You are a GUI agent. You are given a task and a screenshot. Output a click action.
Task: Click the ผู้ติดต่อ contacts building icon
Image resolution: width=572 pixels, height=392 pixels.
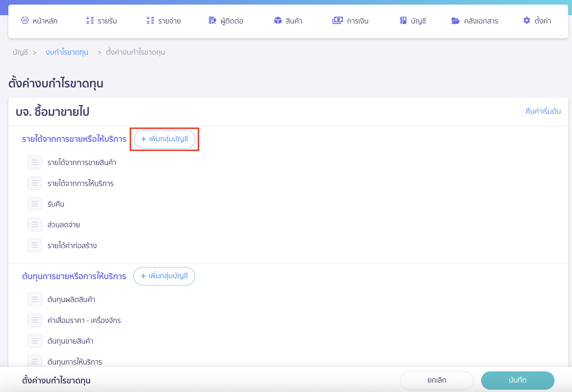tap(212, 20)
